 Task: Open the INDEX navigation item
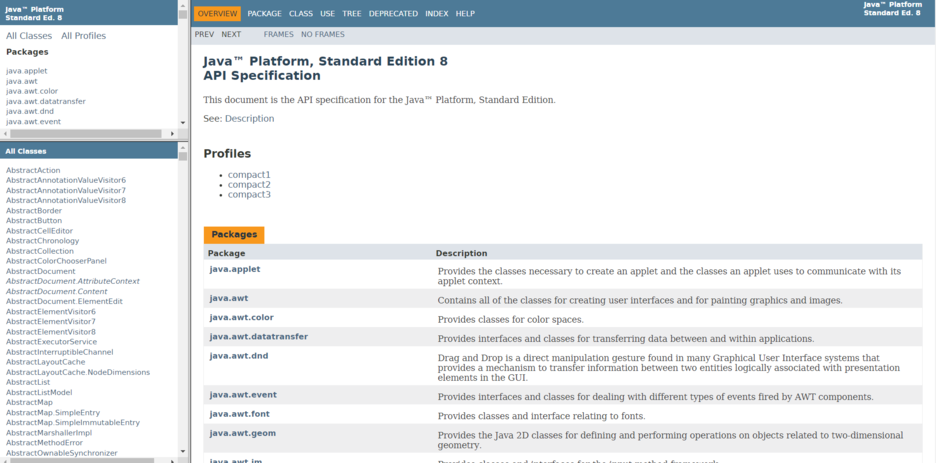click(x=437, y=14)
